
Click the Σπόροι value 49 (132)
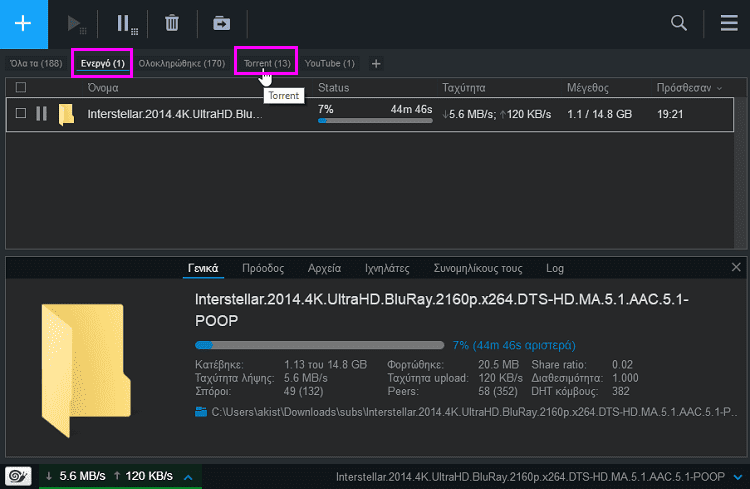tap(303, 391)
